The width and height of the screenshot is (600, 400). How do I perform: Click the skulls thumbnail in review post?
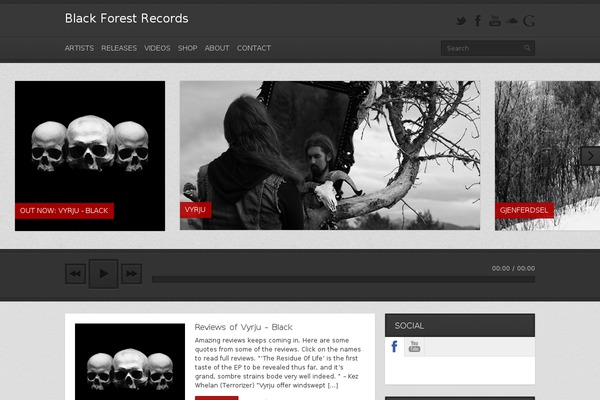[130, 362]
